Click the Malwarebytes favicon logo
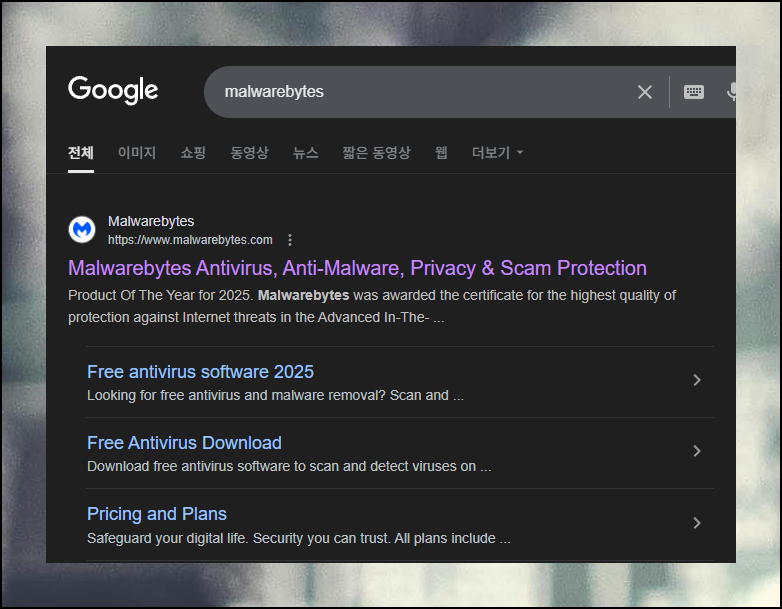This screenshot has height=609, width=782. point(82,229)
